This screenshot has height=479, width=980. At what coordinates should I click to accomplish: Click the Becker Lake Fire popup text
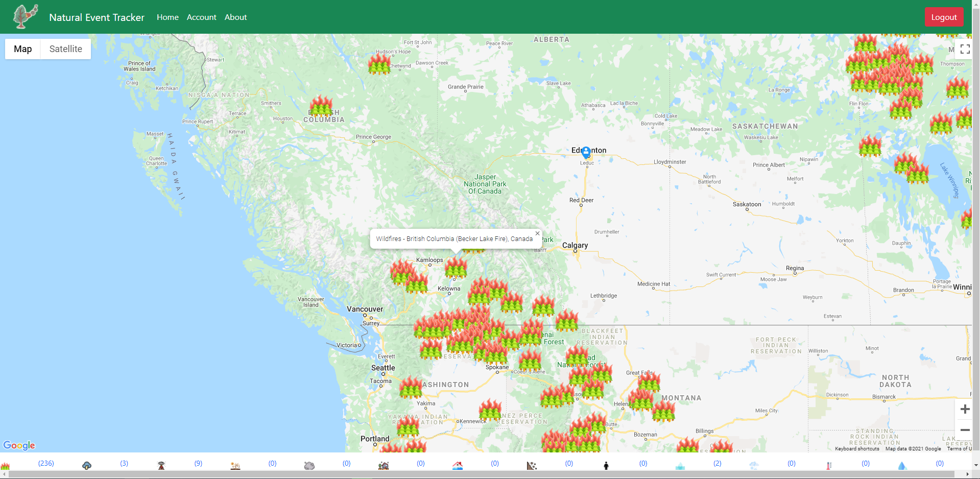[x=454, y=238]
